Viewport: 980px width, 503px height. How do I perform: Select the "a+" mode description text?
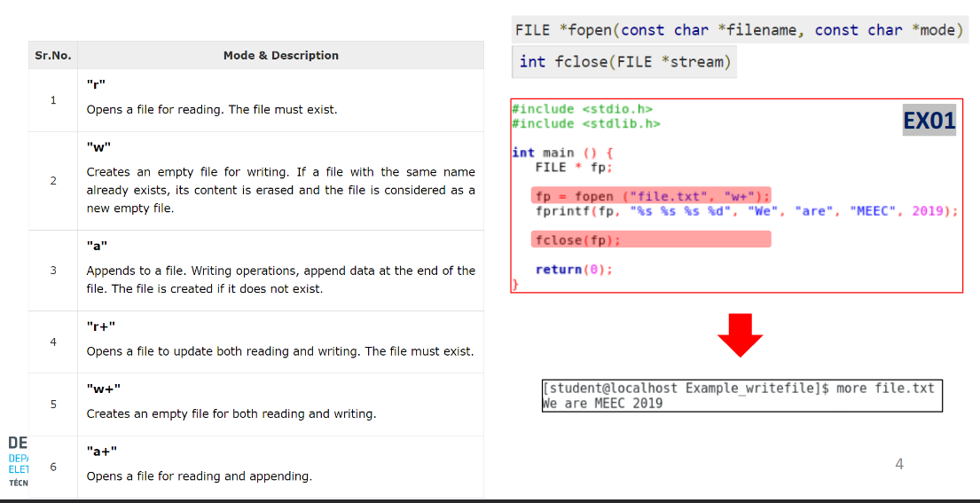199,476
